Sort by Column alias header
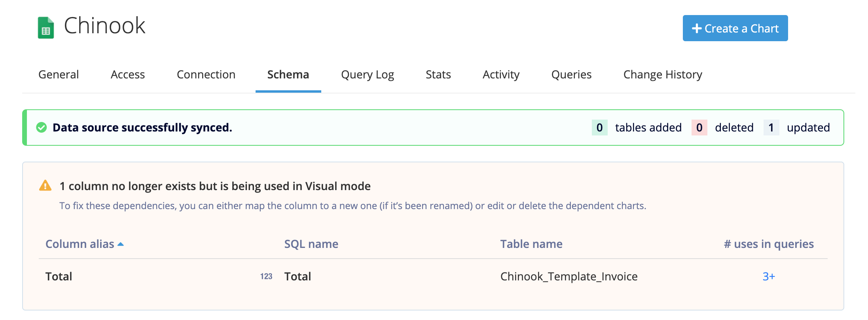Image resolution: width=868 pixels, height=320 pixels. [80, 244]
